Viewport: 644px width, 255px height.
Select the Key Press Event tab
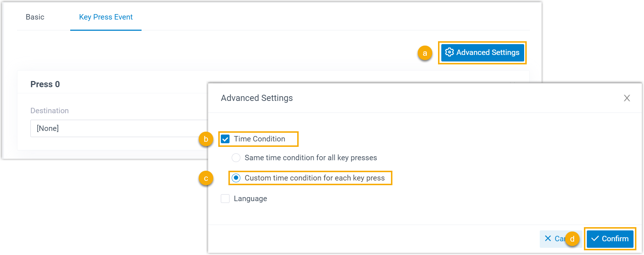106,17
